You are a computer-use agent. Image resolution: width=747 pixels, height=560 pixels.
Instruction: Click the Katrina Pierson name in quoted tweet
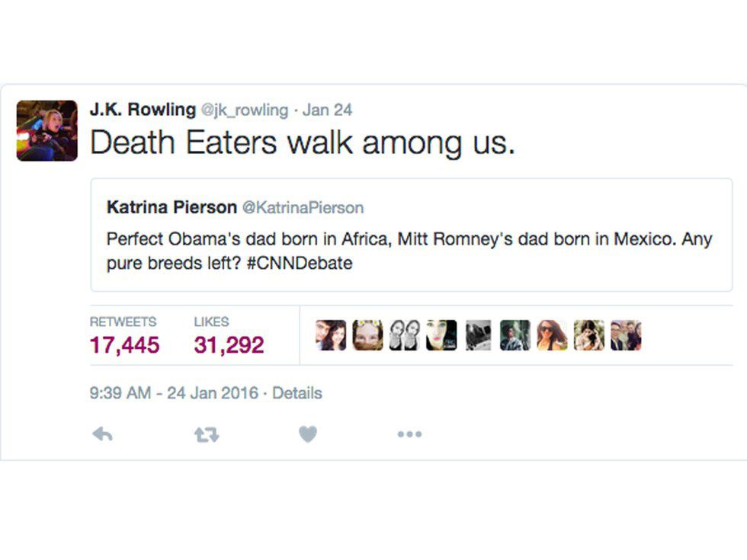tap(172, 207)
